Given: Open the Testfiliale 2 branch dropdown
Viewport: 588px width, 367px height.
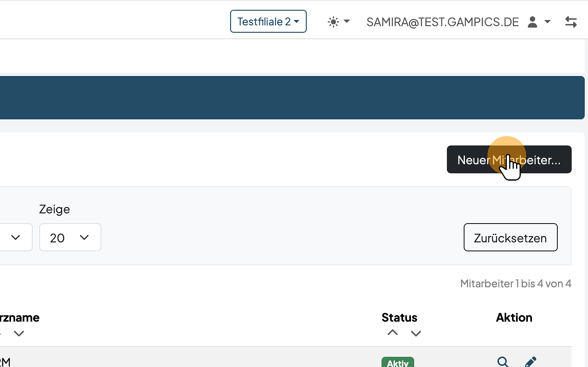Looking at the screenshot, I should coord(268,21).
